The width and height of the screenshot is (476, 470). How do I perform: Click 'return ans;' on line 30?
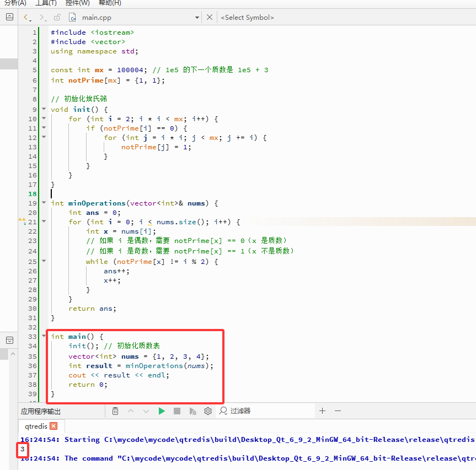tap(92, 309)
